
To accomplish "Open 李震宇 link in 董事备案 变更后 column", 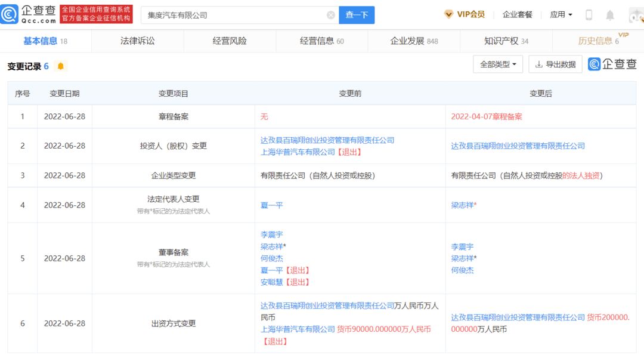I will coord(462,246).
